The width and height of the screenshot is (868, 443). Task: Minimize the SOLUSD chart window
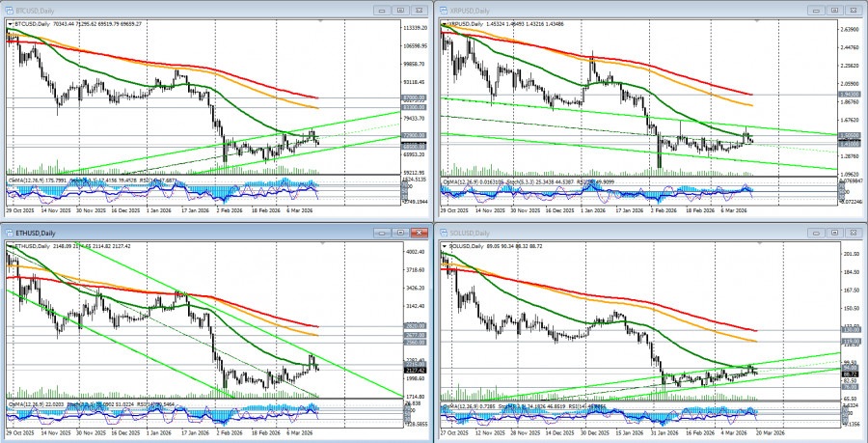tap(816, 233)
